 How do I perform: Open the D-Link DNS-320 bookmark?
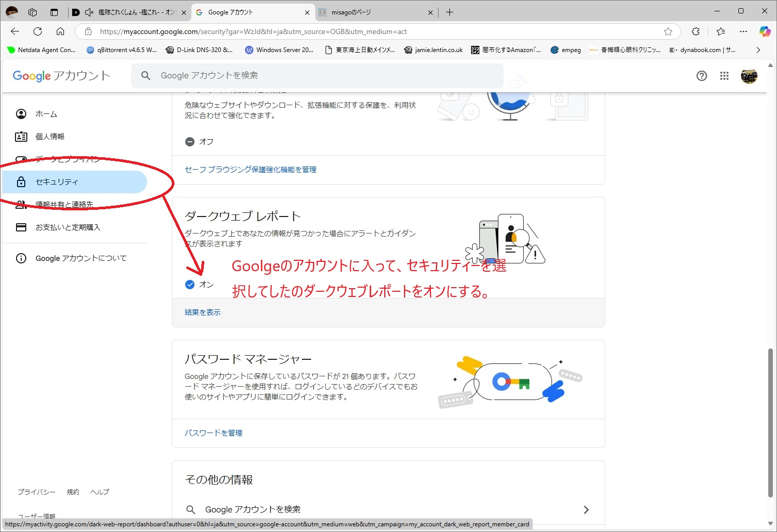pos(199,50)
